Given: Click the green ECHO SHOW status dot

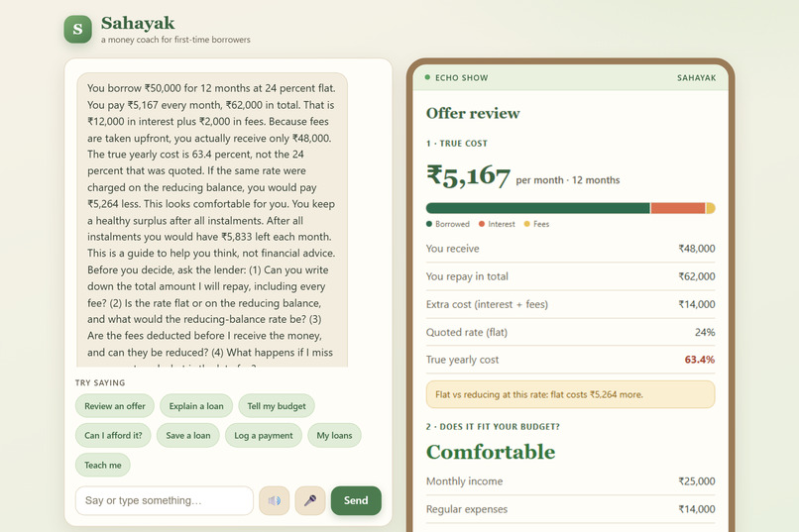Looking at the screenshot, I should tap(427, 77).
